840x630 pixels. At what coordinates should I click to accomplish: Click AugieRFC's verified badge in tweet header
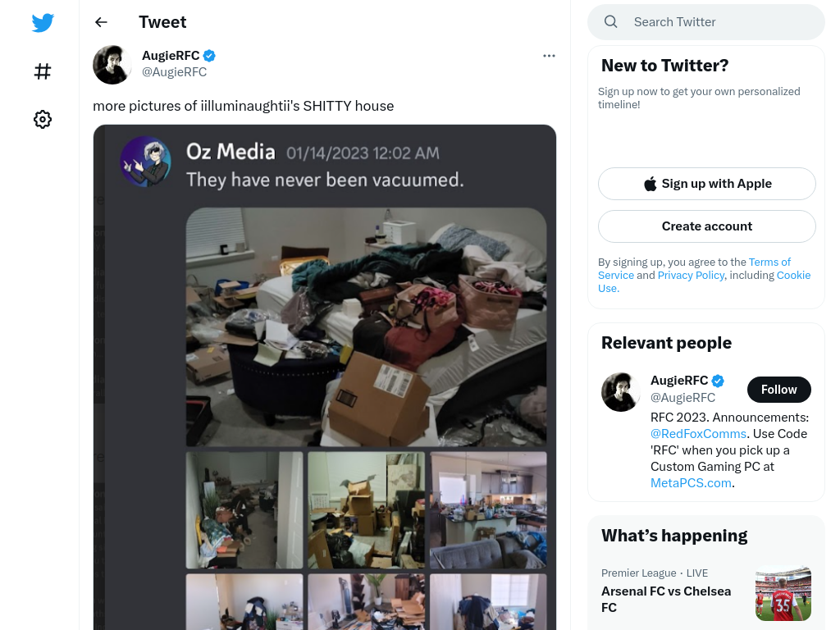coord(209,56)
